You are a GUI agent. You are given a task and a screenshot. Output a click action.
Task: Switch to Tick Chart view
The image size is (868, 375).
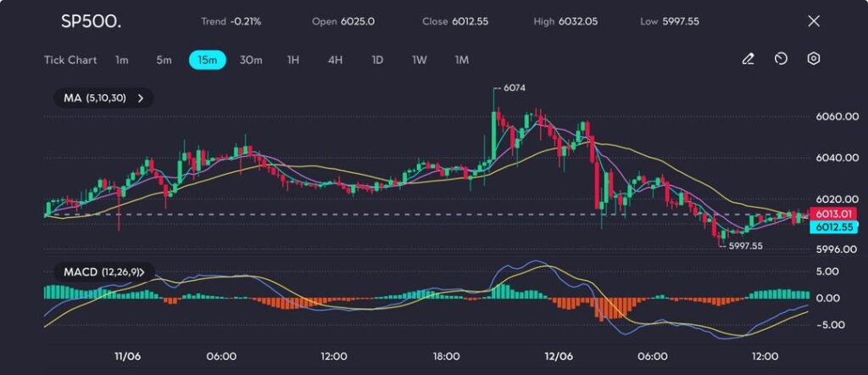70,60
